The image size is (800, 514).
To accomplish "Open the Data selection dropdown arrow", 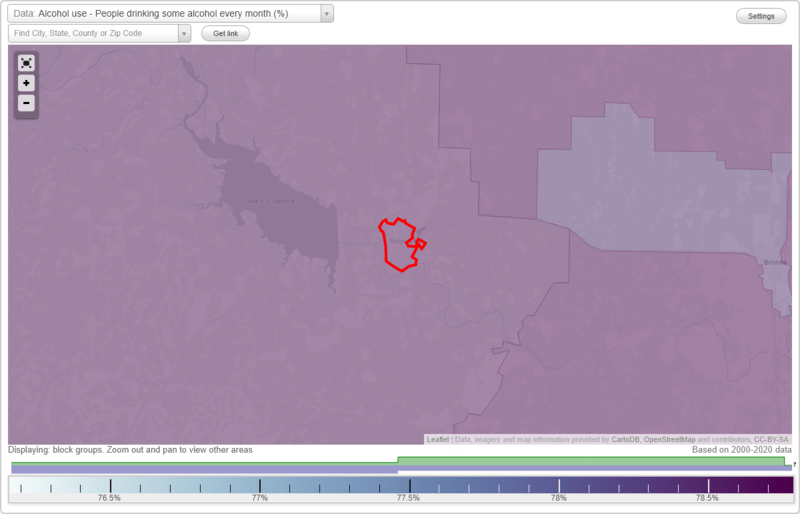I will click(327, 14).
